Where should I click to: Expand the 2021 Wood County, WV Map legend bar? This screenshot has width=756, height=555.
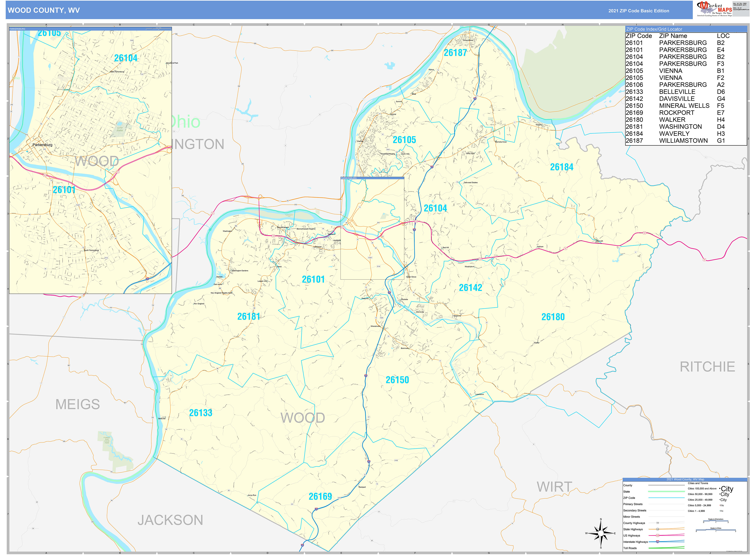[686, 479]
